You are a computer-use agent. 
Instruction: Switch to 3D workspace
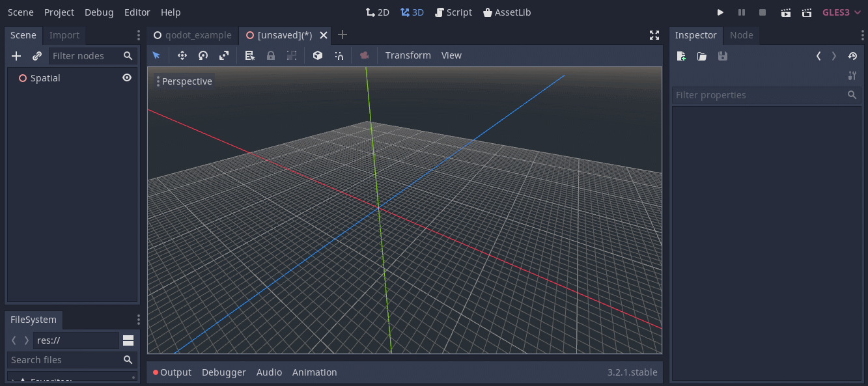point(412,12)
